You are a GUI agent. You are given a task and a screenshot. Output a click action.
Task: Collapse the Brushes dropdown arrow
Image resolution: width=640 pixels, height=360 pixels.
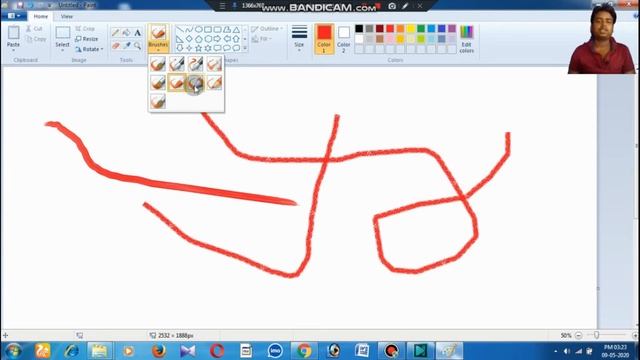[x=158, y=50]
